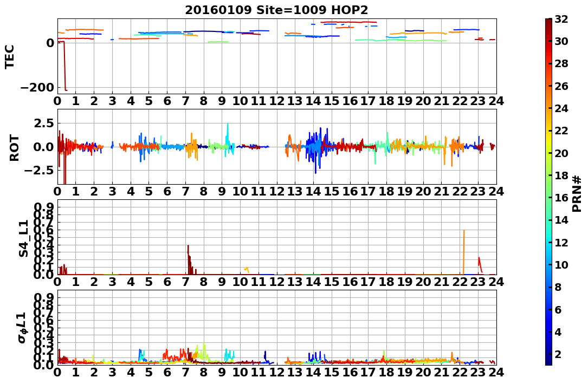Click colorbar tick label 30
This screenshot has height=384, width=588.
tap(560, 41)
